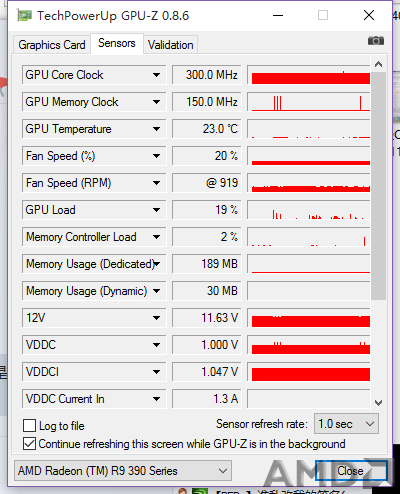The width and height of the screenshot is (400, 494).
Task: Select the Sensors tab
Action: click(x=117, y=43)
